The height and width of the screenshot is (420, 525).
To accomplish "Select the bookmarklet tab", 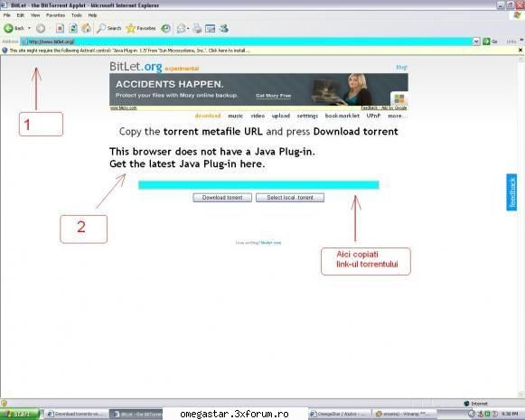I will coord(342,116).
